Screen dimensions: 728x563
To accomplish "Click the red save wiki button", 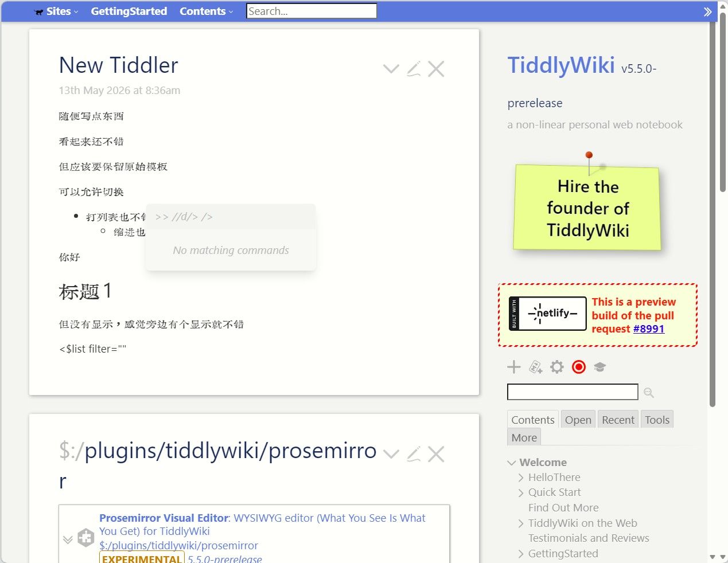I will [x=579, y=367].
